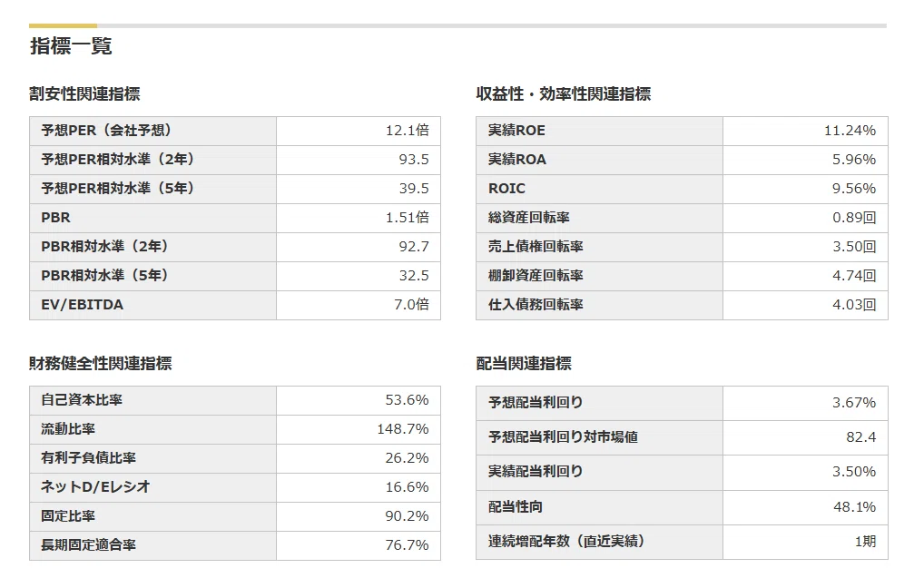Click the 長期固定適合率 row label
924x578 pixels.
pos(88,545)
